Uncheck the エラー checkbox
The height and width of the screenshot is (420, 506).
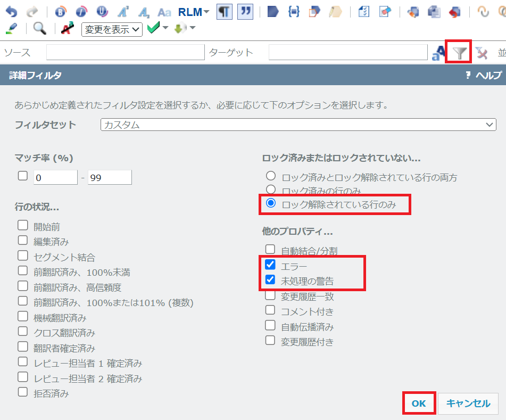pyautogui.click(x=270, y=265)
